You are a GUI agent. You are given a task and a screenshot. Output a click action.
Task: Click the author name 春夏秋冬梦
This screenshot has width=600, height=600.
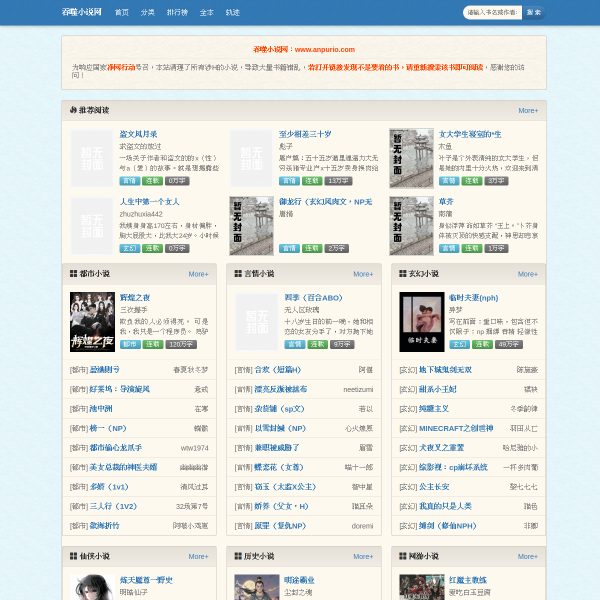[191, 370]
